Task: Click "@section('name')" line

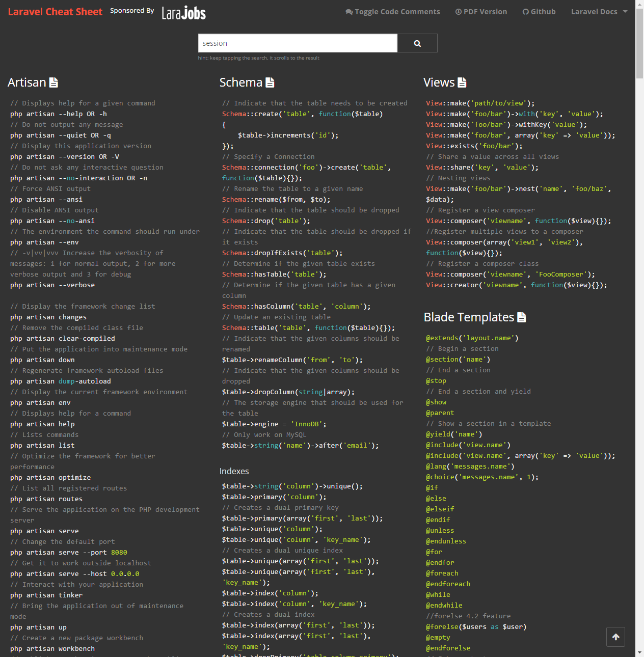Action: tap(458, 360)
